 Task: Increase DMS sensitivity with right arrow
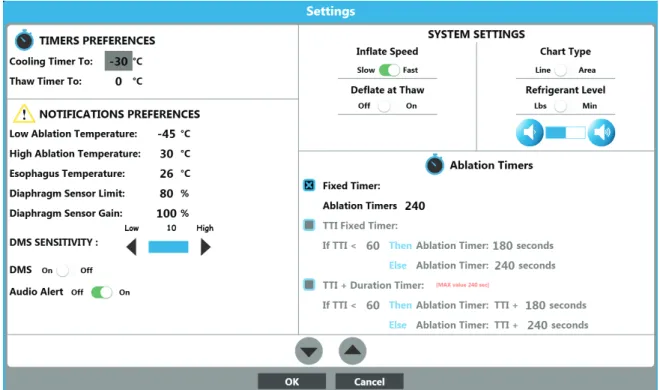205,247
